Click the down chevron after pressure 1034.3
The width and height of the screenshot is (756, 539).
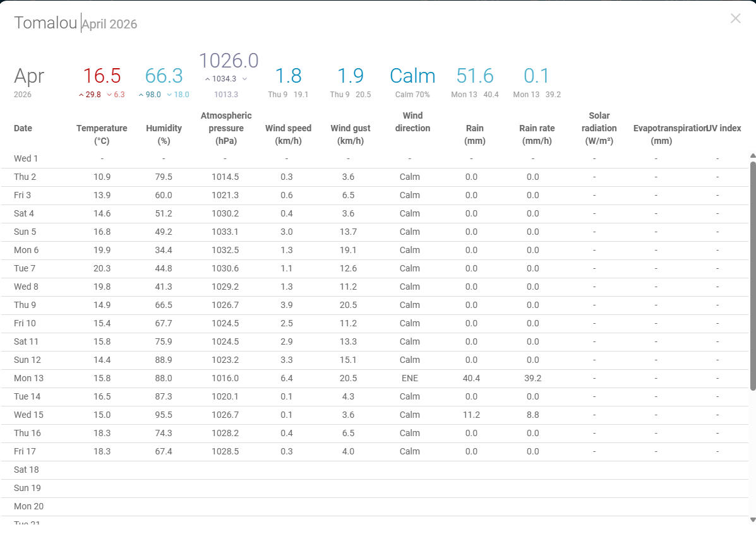point(244,79)
